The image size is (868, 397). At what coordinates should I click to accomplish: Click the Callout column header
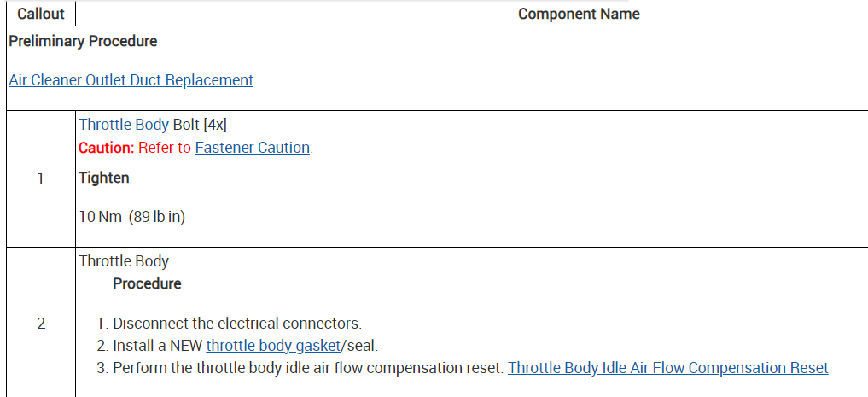[x=40, y=14]
